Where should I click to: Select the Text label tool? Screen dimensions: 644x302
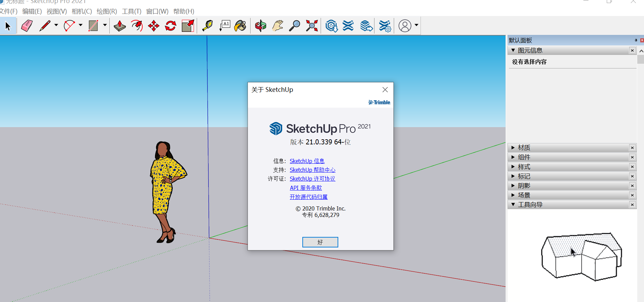[225, 26]
